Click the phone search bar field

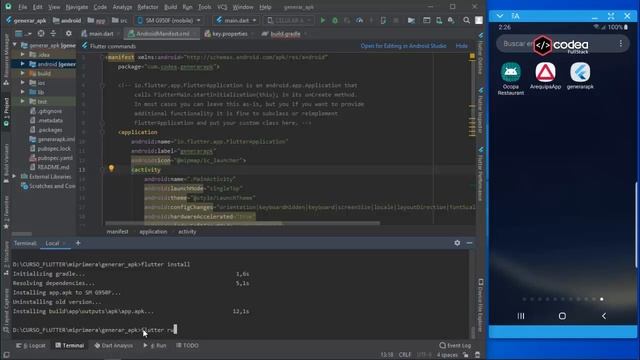562,44
